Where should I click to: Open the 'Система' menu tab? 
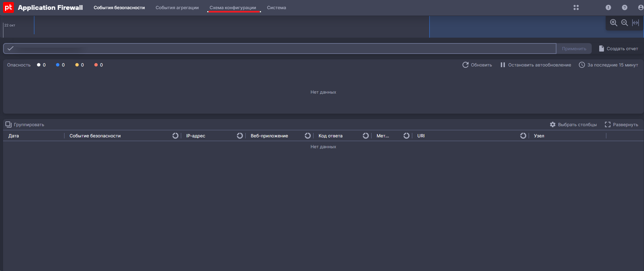point(276,7)
